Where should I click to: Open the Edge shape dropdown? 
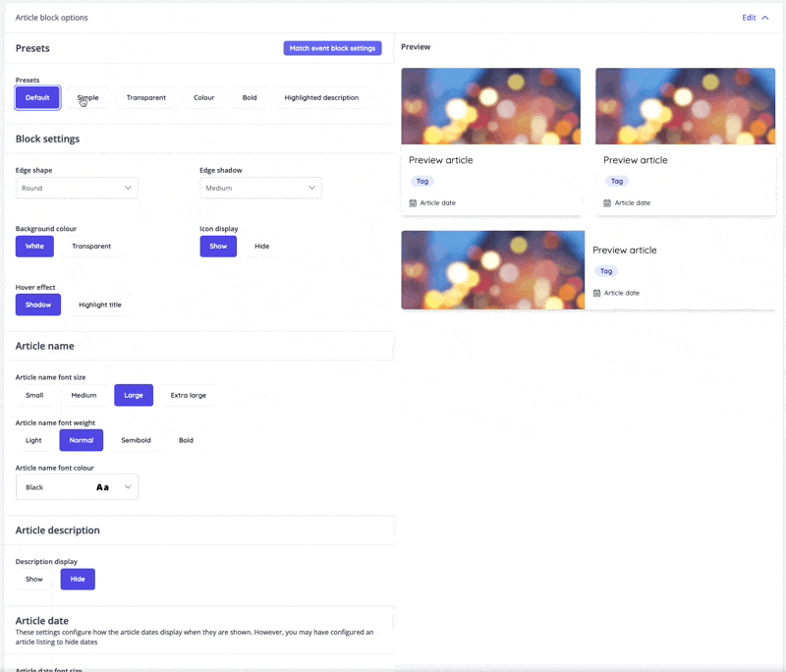pyautogui.click(x=77, y=187)
